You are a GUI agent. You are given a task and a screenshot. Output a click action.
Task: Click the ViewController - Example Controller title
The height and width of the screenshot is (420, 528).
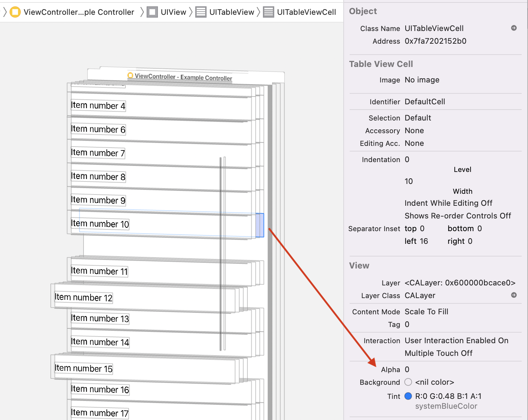point(183,77)
